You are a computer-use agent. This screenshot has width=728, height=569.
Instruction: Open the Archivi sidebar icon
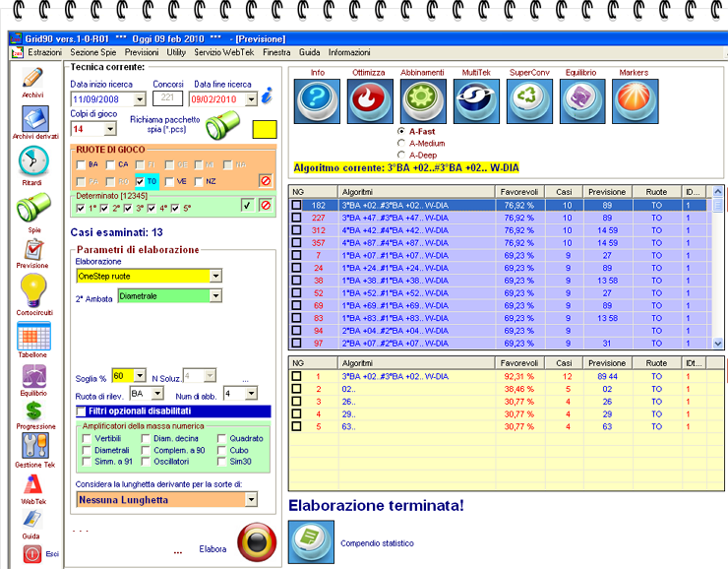point(32,78)
